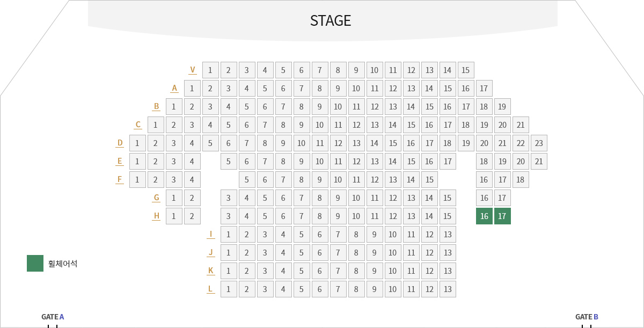644x328 pixels.
Task: Select green wheelchair seat 17 in row H
Action: (502, 216)
